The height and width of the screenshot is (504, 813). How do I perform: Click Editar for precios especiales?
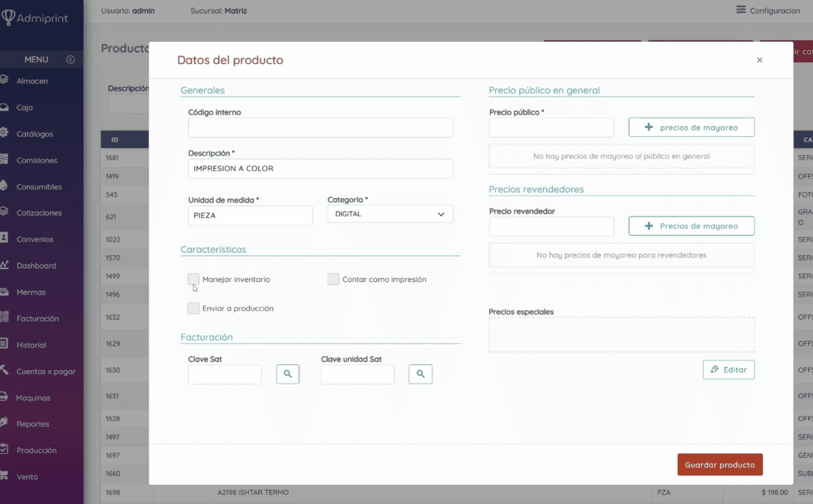click(728, 370)
